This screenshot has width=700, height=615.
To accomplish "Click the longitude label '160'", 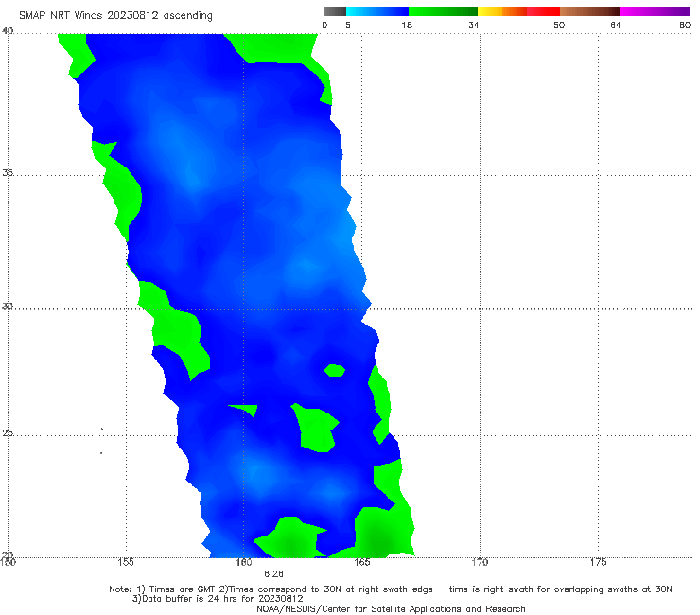I will point(244,562).
